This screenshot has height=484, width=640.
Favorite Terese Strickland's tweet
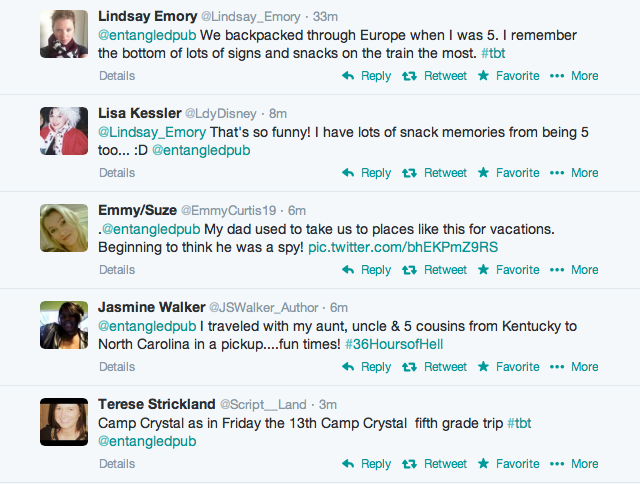[x=508, y=464]
